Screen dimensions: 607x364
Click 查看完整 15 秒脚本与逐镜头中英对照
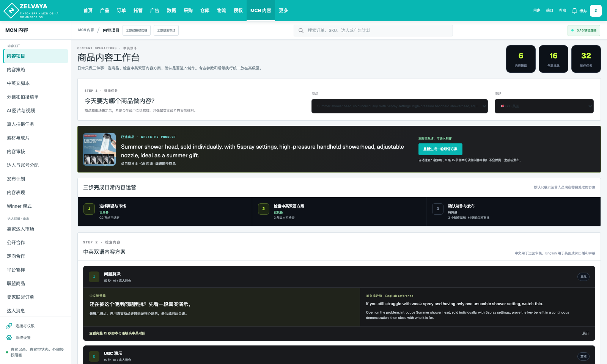click(117, 333)
